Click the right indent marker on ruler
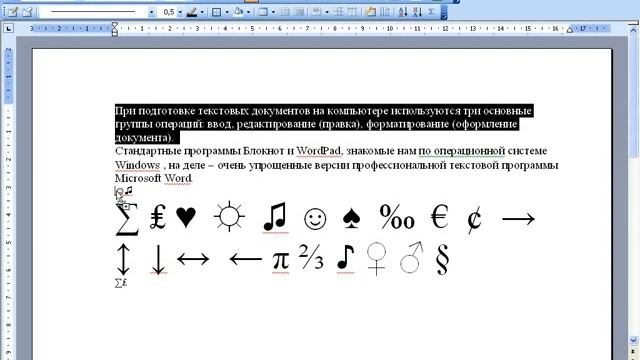Viewport: 640px width, 360px height. point(570,30)
